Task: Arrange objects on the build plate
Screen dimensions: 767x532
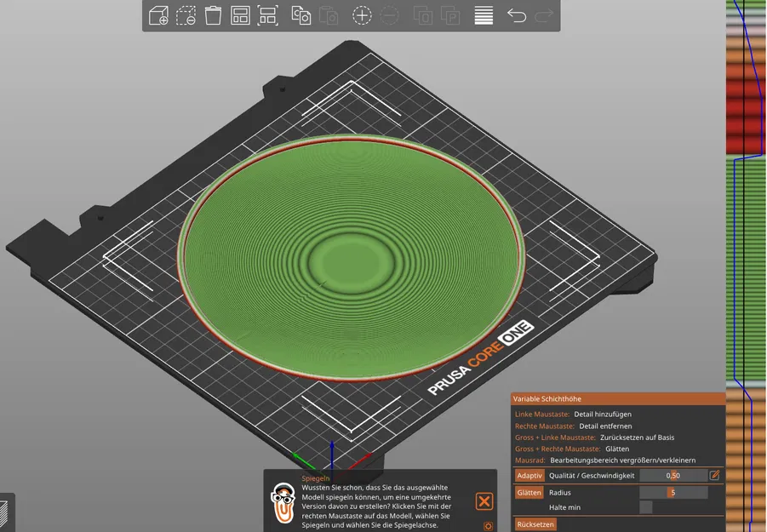Action: (243, 15)
